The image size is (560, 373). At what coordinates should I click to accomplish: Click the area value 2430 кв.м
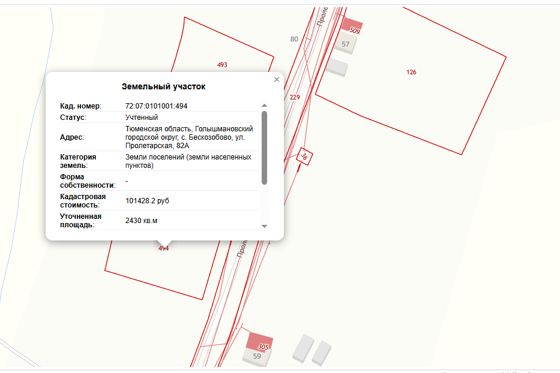(x=141, y=221)
